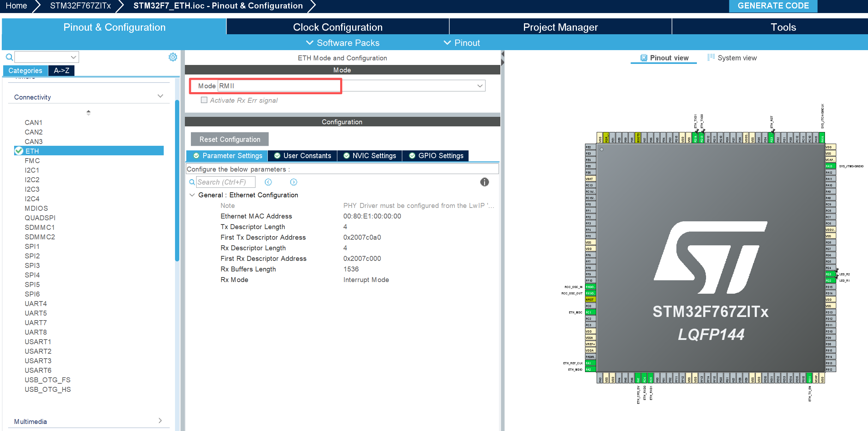Collapse General Ethernet Configuration group
This screenshot has height=431, width=868.
coord(192,195)
